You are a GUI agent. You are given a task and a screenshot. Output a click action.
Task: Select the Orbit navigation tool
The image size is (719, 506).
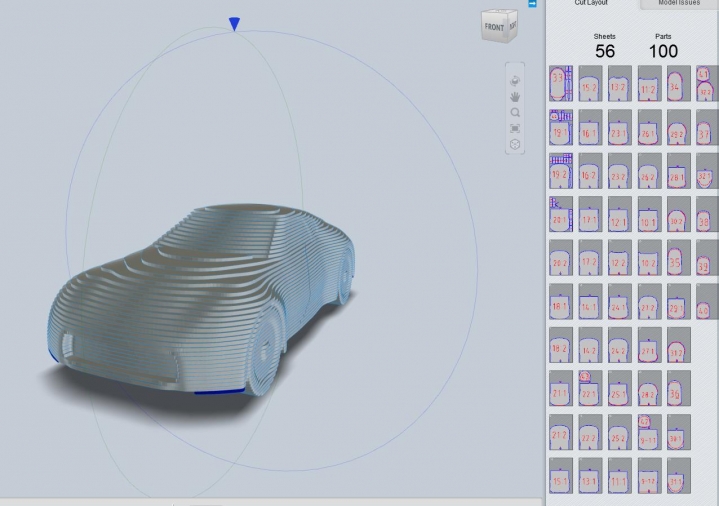[x=515, y=80]
